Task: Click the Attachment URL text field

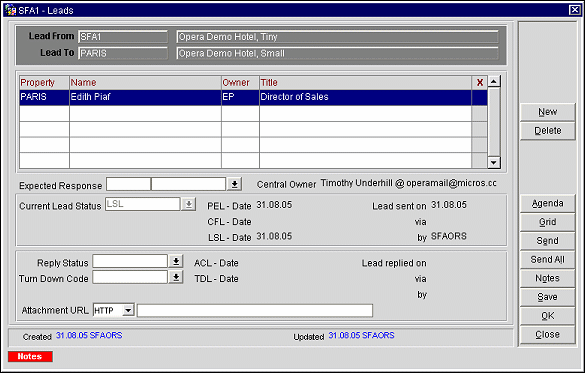Action: click(x=255, y=310)
